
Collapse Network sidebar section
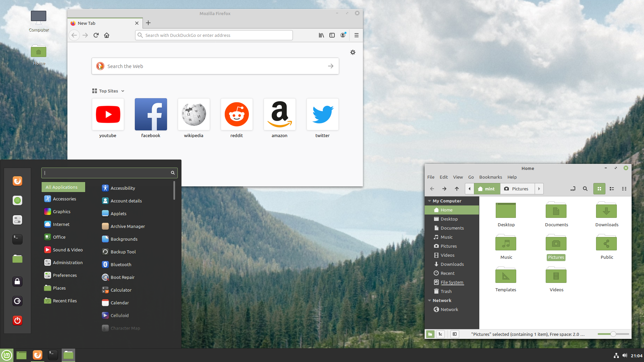(429, 301)
